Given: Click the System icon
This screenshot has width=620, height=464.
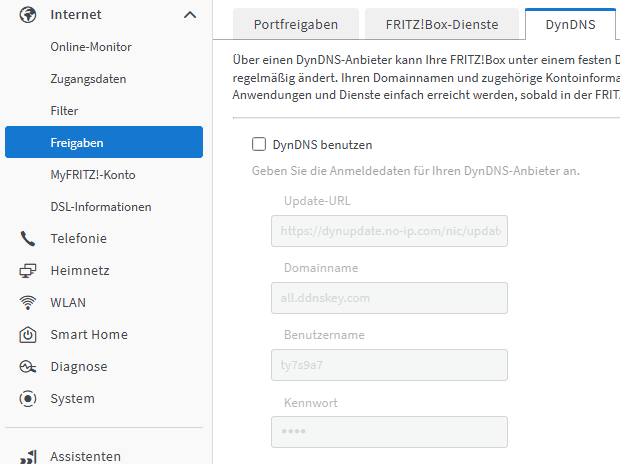Looking at the screenshot, I should point(29,399).
